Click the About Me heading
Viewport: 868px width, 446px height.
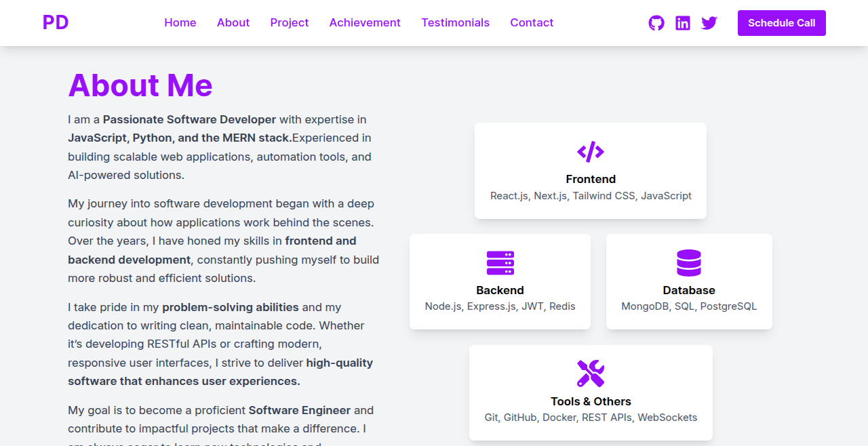click(140, 85)
